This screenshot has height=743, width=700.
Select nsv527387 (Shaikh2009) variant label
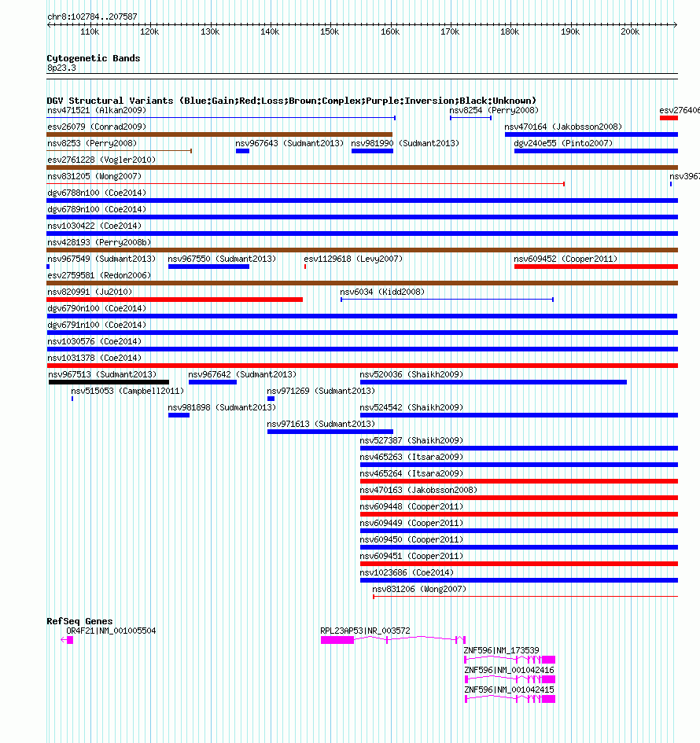(411, 441)
